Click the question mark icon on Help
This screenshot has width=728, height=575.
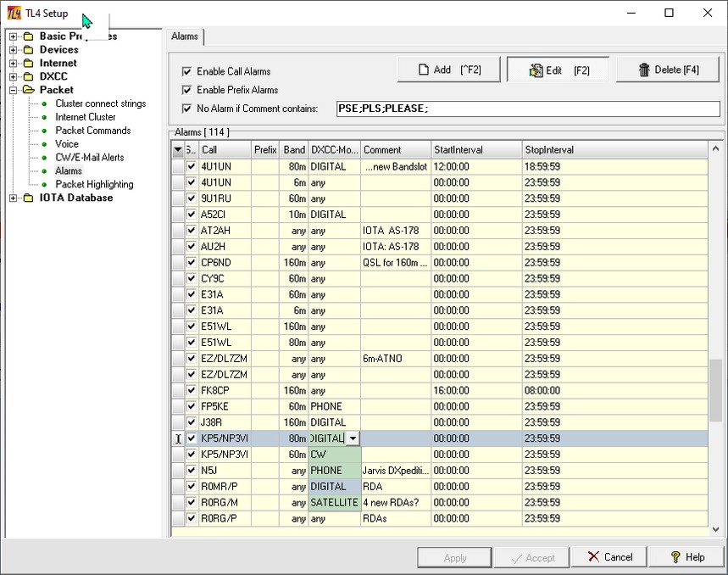click(675, 557)
